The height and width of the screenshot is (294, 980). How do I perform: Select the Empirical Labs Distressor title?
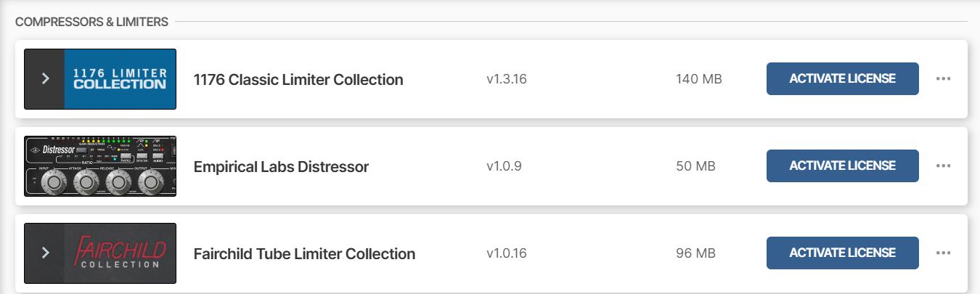pyautogui.click(x=281, y=167)
